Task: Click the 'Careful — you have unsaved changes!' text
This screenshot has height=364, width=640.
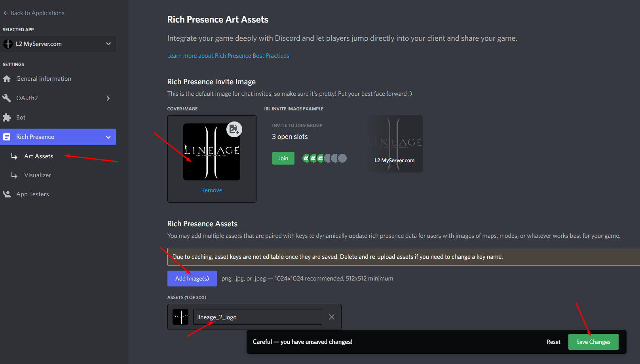Action: 302,342
